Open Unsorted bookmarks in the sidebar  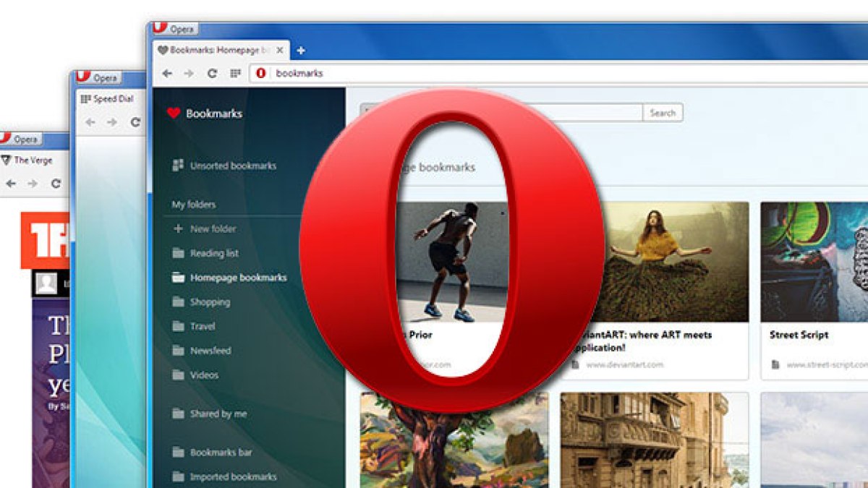(x=224, y=166)
